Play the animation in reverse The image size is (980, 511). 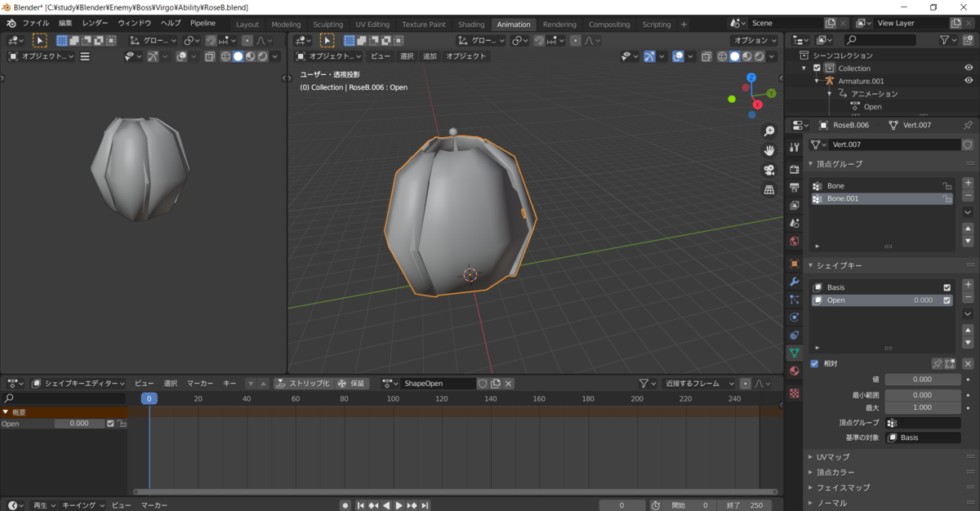[x=386, y=505]
